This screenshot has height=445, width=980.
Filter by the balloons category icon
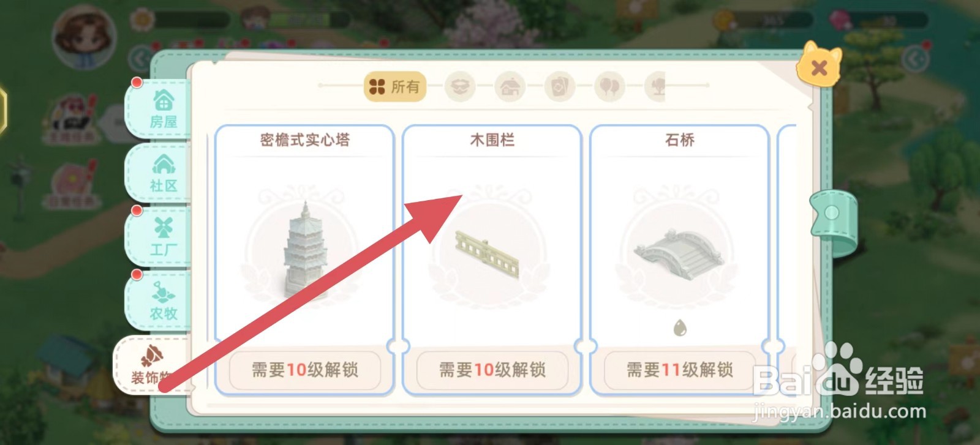[609, 87]
